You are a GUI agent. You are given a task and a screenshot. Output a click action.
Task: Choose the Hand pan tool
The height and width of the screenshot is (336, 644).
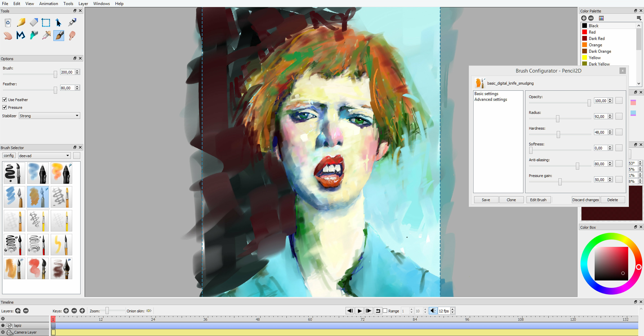(x=8, y=35)
